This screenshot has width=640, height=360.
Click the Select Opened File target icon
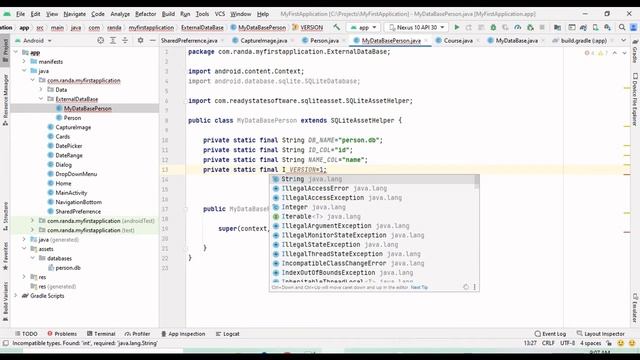click(100, 40)
